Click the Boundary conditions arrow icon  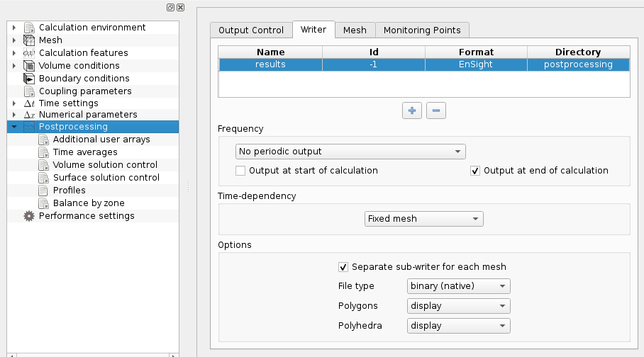(29, 79)
